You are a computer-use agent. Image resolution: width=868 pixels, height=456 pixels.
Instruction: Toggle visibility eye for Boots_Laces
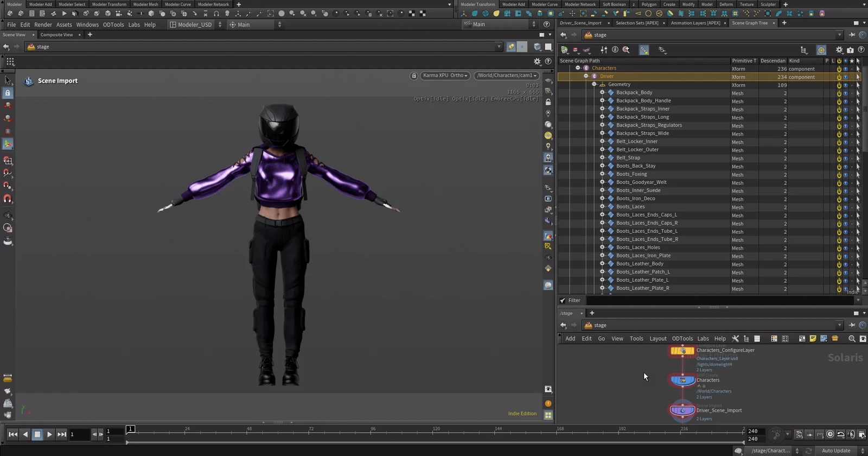coord(845,207)
